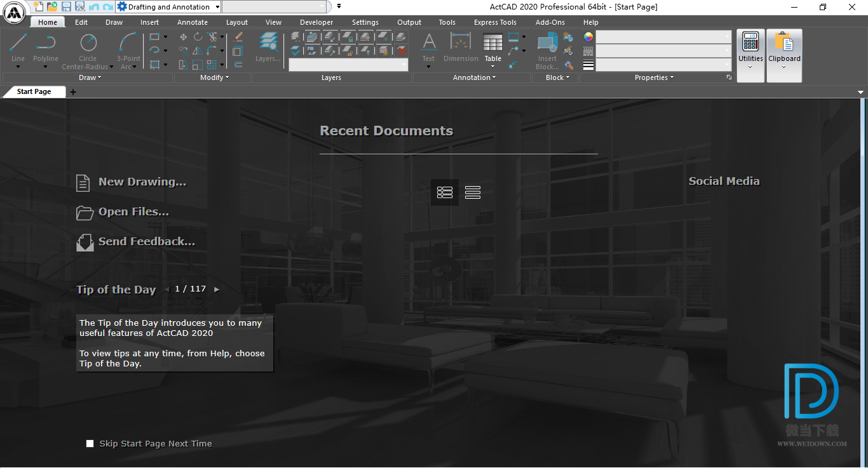868x468 pixels.
Task: Click the Insert Block tool
Action: pyautogui.click(x=547, y=51)
